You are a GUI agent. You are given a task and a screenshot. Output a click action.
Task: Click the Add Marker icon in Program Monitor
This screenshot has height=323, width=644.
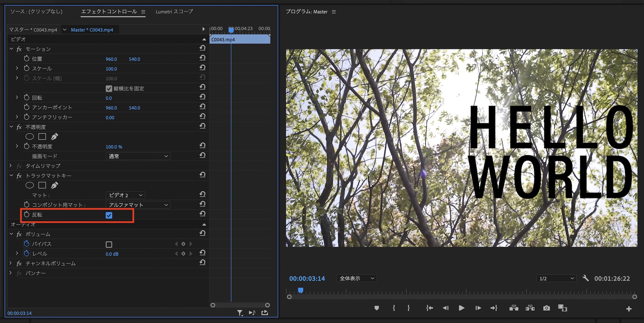[x=376, y=308]
